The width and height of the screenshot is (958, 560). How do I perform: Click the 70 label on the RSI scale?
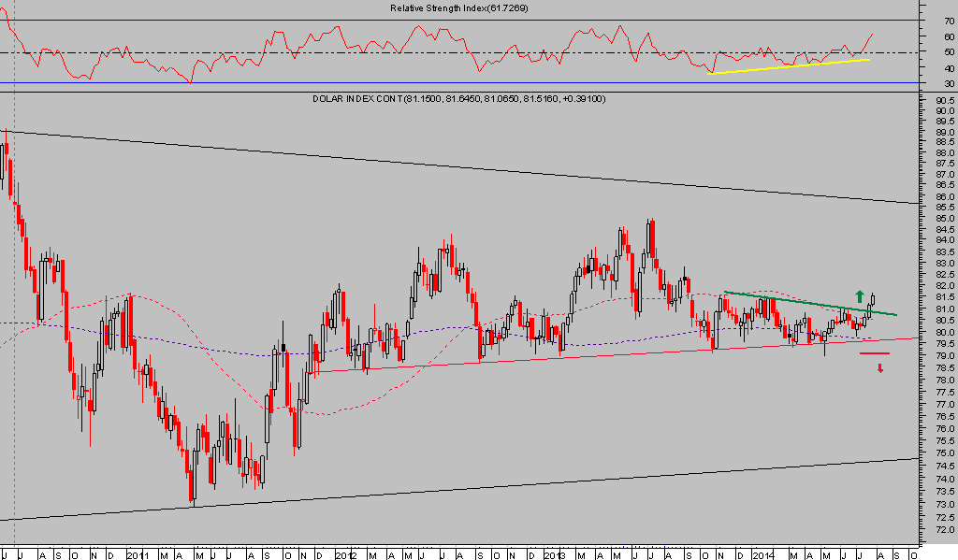point(949,21)
